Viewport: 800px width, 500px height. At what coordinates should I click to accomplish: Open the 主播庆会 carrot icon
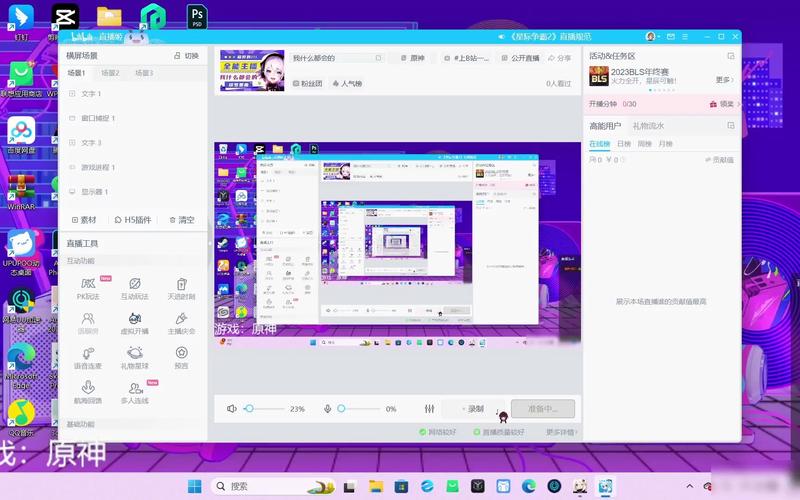pos(182,323)
